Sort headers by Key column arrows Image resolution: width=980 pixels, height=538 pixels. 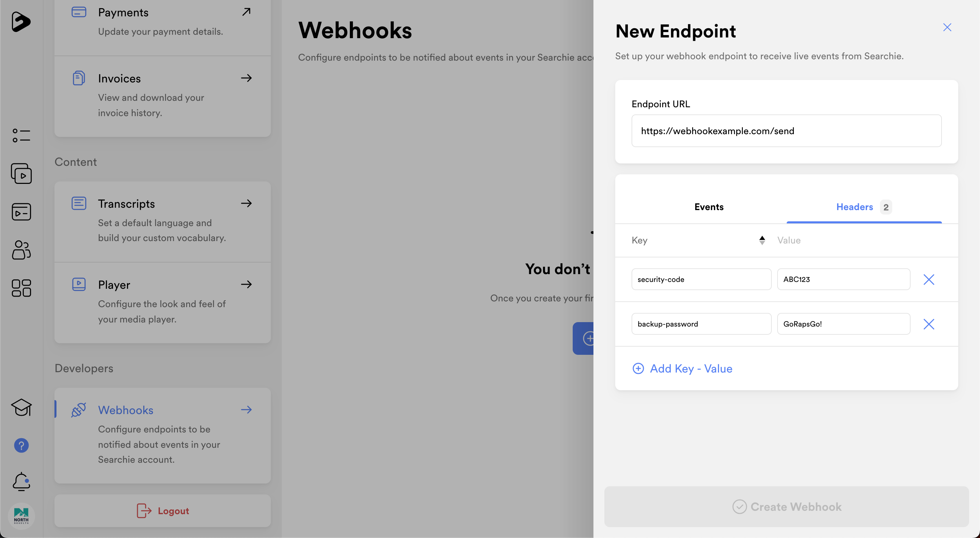pyautogui.click(x=762, y=240)
